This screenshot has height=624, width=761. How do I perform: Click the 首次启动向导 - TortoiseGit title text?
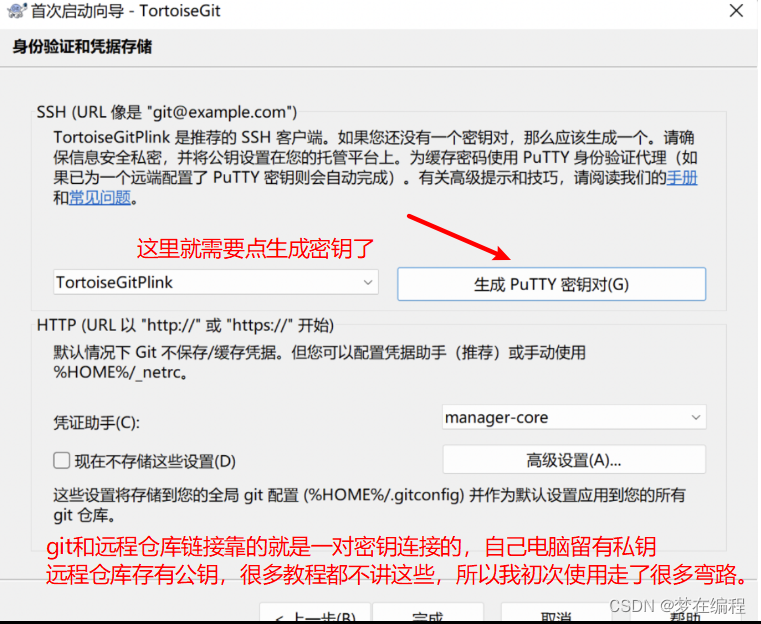pyautogui.click(x=126, y=11)
